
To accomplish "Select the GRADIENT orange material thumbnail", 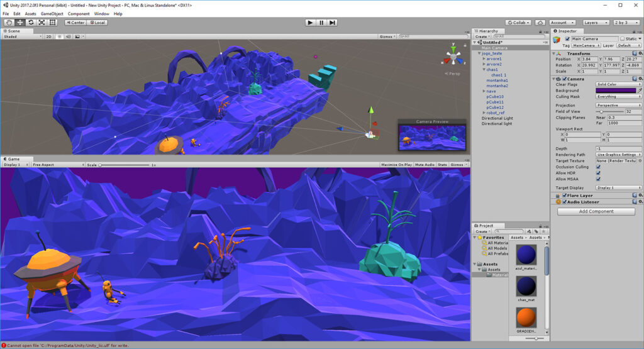I will pos(526,318).
